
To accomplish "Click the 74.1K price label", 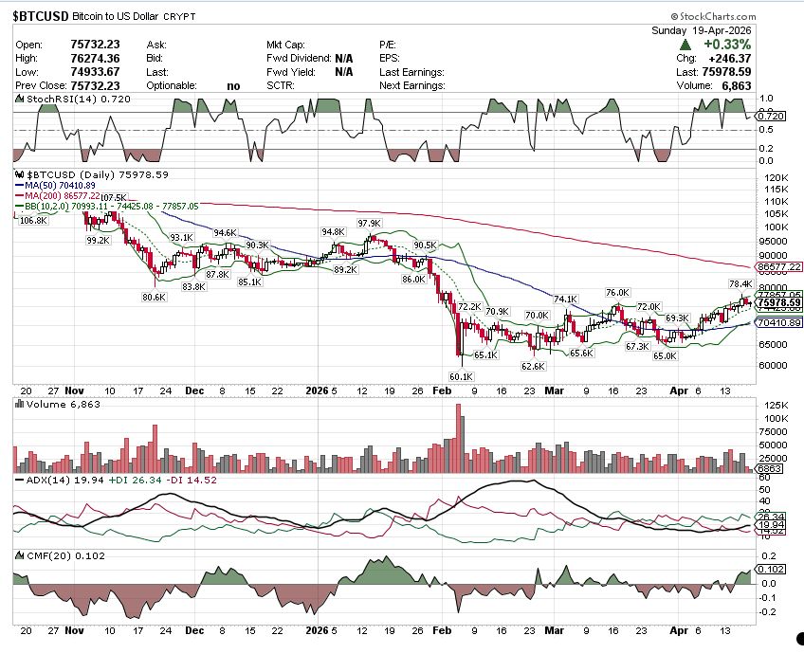I will click(x=566, y=299).
